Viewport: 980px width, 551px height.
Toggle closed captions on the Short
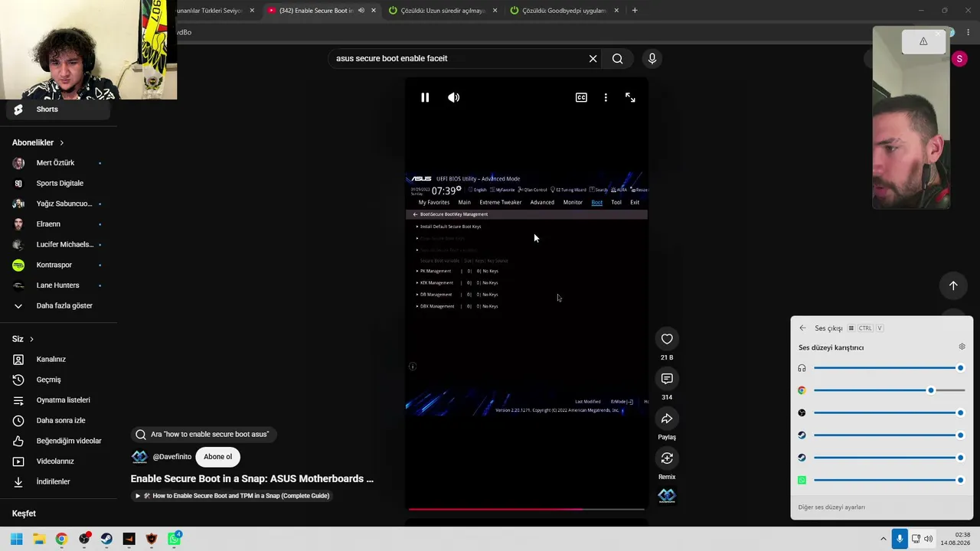(x=581, y=97)
